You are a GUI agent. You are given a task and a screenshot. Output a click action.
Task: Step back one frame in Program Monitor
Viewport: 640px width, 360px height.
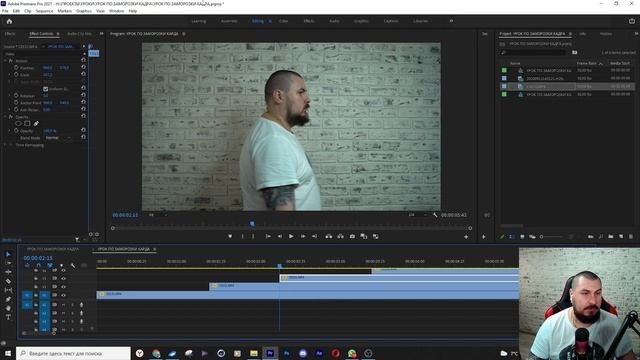(x=280, y=236)
